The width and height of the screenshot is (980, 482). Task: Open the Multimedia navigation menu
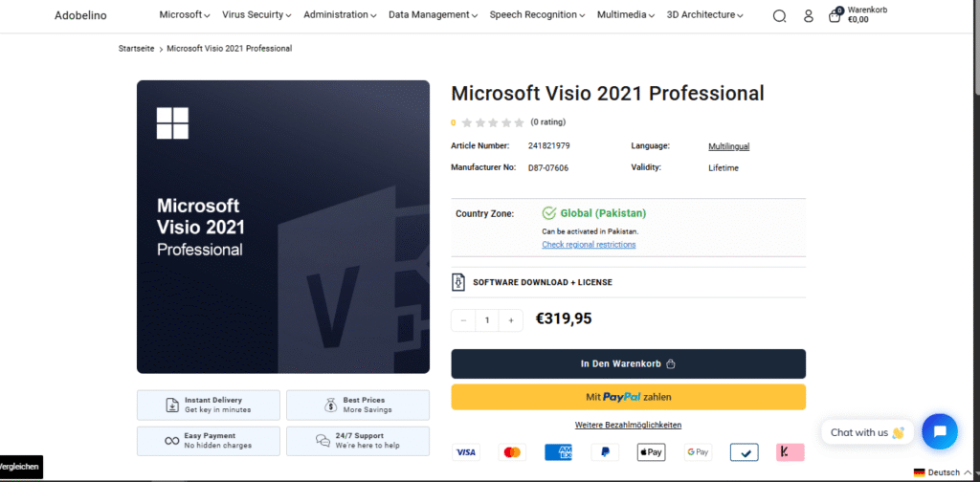click(x=625, y=15)
